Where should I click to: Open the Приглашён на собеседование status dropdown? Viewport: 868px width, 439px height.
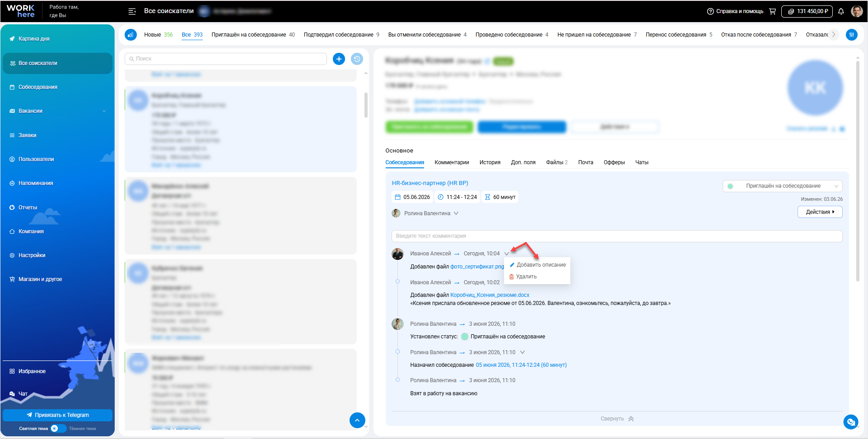point(782,186)
